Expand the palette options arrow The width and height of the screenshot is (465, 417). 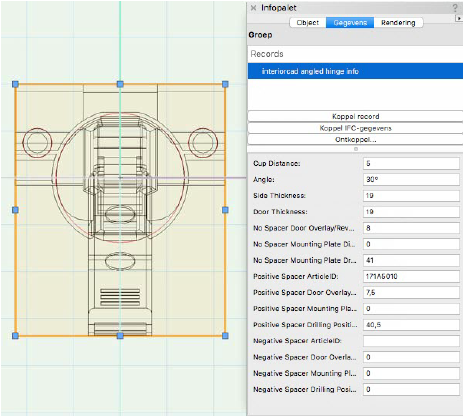point(459,19)
